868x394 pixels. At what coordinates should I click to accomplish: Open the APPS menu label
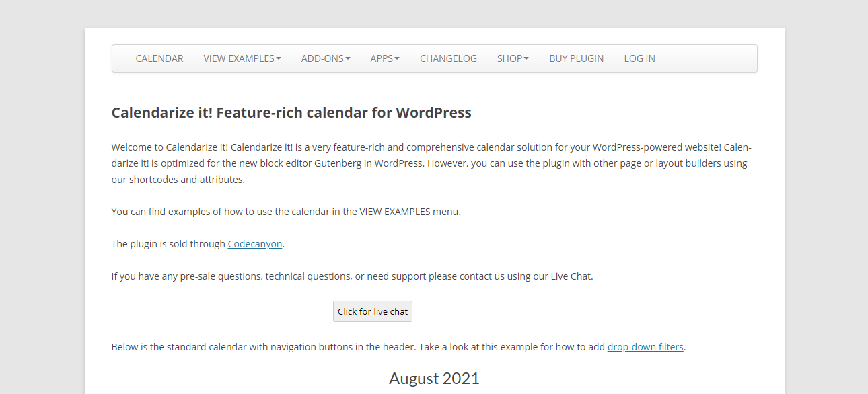pos(382,58)
